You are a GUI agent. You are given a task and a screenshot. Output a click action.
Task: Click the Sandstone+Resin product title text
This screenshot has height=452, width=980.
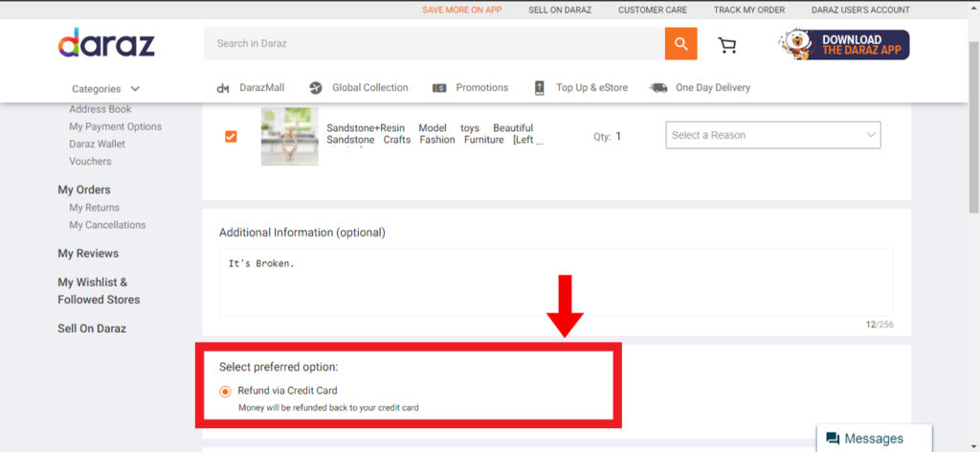(x=435, y=134)
